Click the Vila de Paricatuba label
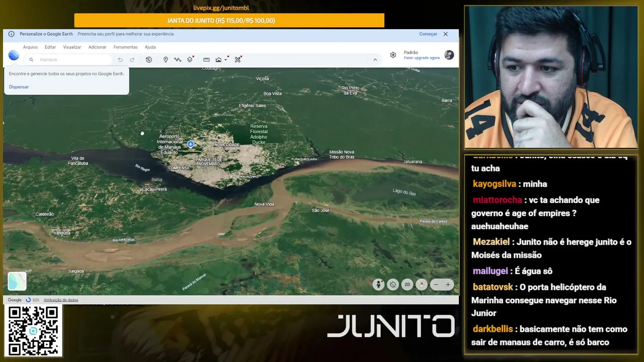This screenshot has height=362, width=644. [x=78, y=161]
